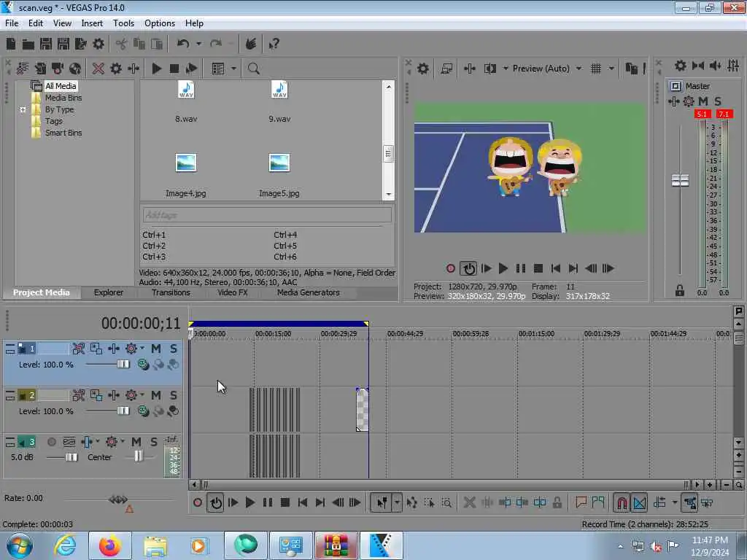Click the Undo arrow icon

[183, 44]
